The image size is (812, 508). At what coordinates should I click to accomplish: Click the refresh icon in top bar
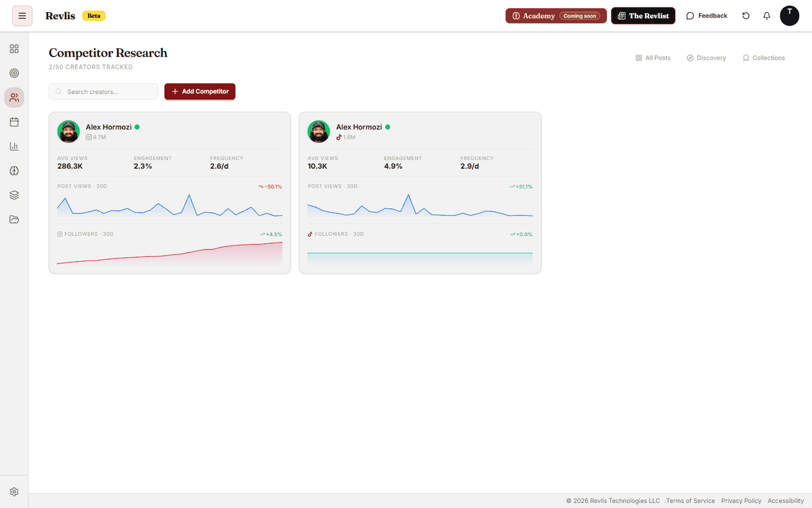(x=746, y=16)
